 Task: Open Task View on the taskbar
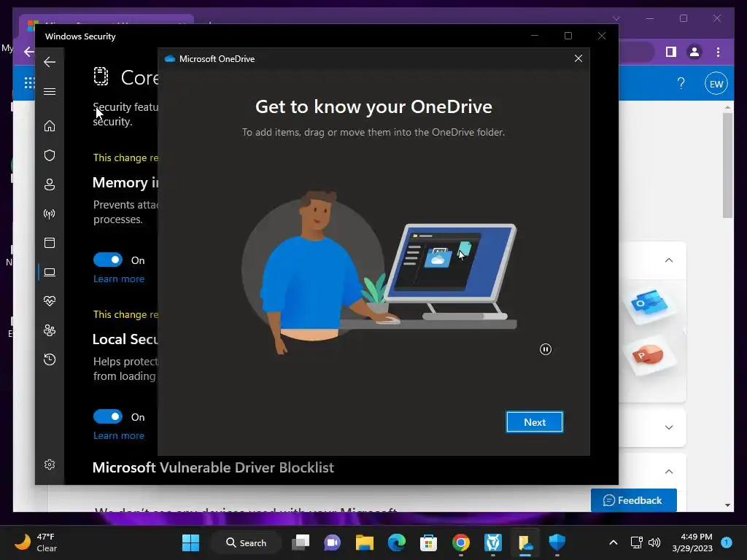301,542
